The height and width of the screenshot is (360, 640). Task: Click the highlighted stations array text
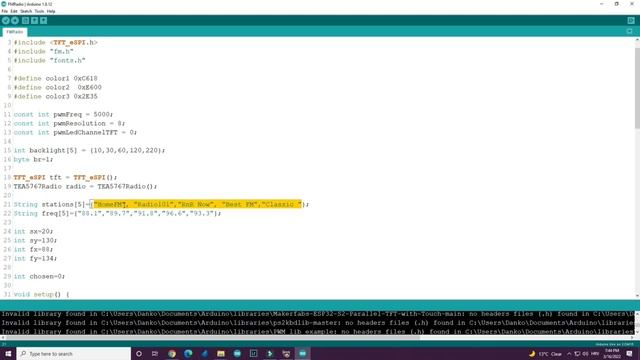[198, 204]
